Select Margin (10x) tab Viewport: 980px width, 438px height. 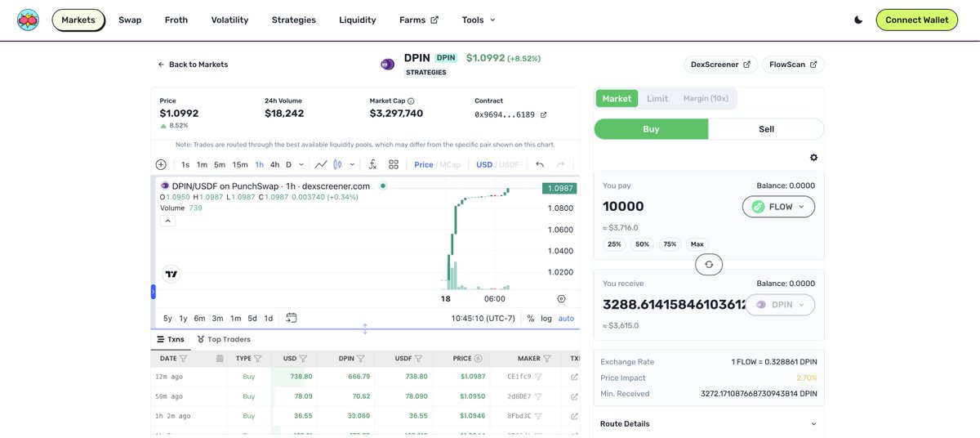(x=706, y=98)
